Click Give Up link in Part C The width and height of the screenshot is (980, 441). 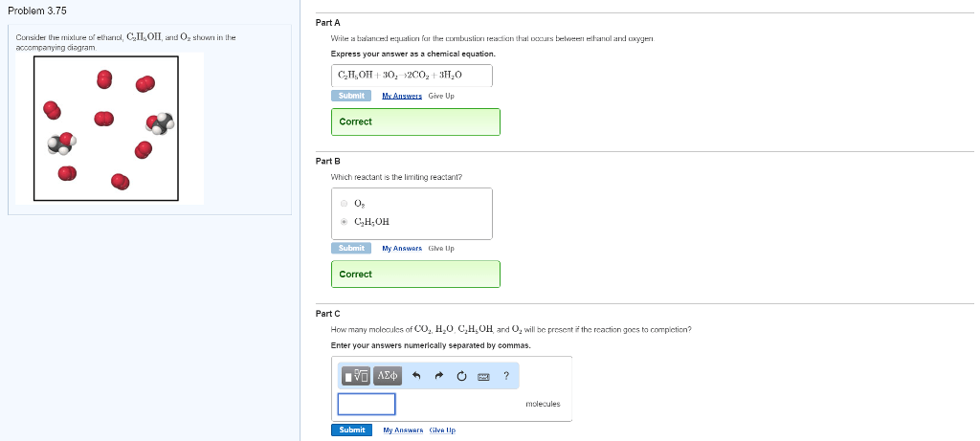click(x=442, y=430)
